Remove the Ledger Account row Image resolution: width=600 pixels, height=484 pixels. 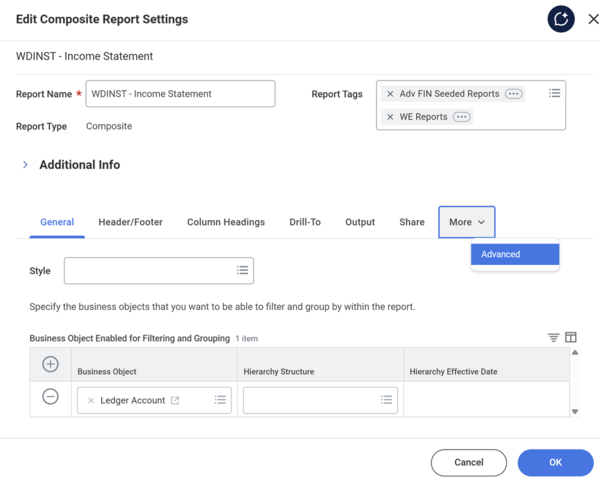[50, 396]
